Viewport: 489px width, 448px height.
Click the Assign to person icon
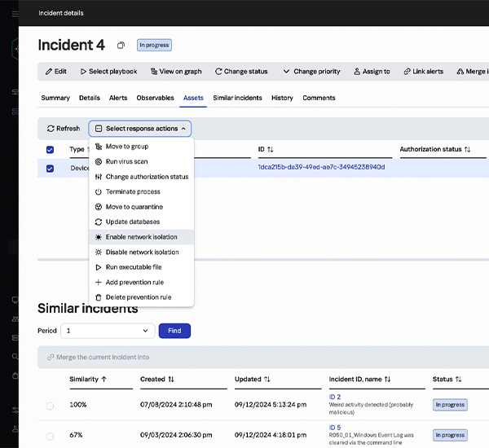[x=357, y=72]
